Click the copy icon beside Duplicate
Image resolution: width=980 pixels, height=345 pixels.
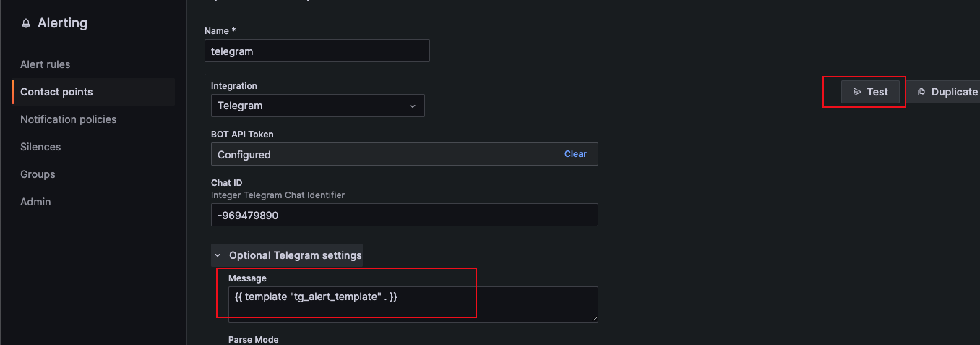click(921, 92)
